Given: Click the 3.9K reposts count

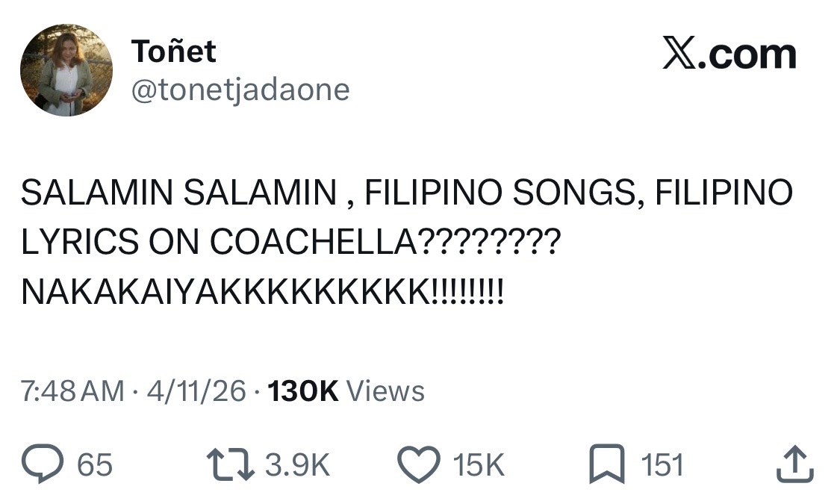Looking at the screenshot, I should [297, 465].
